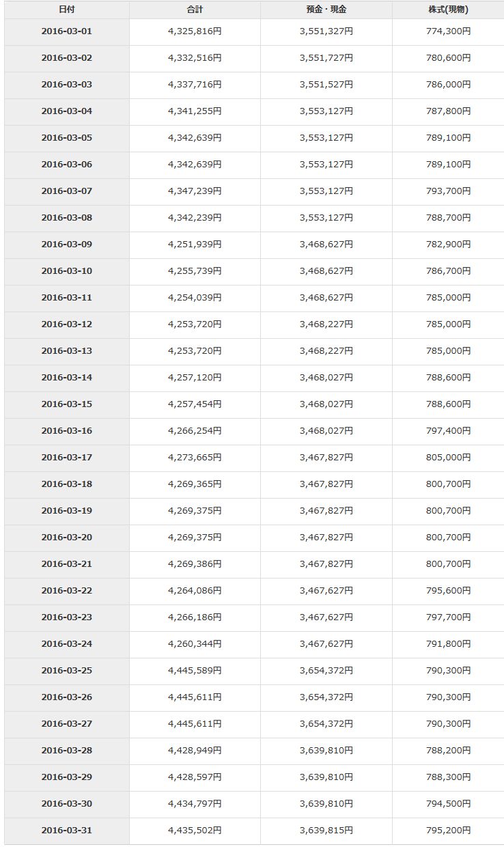Viewport: 504px width, 849px height.
Task: Click cash value 3,551,327円
Action: pos(326,31)
